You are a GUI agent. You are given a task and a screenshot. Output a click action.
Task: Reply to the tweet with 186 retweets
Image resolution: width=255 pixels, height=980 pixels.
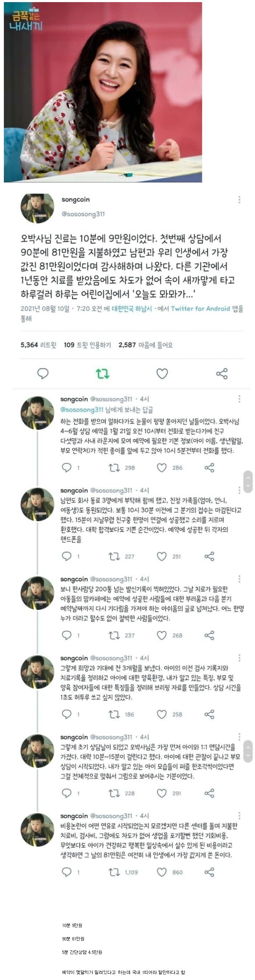67,714
